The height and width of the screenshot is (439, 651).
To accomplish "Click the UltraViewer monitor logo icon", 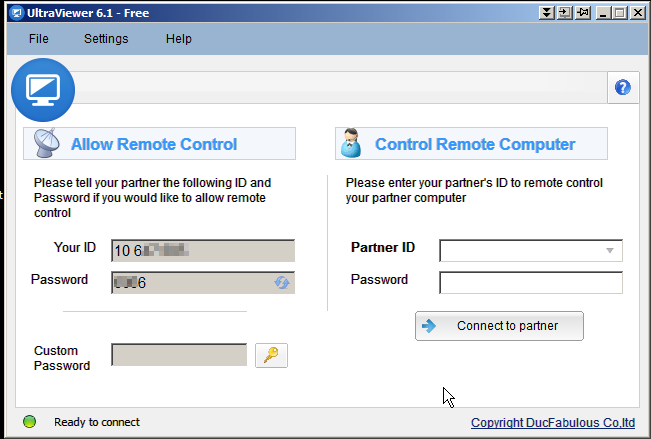I will [43, 90].
